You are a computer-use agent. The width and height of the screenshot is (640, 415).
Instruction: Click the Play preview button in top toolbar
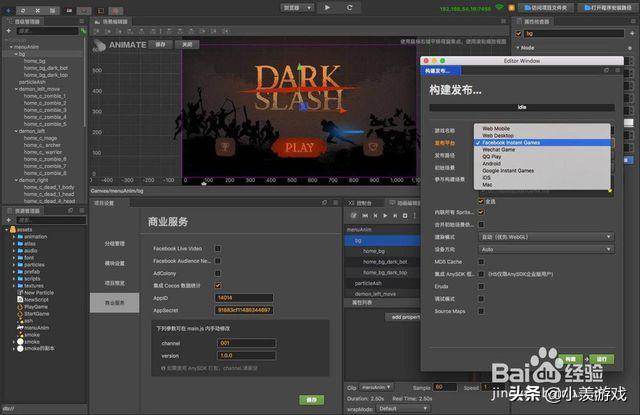(x=327, y=7)
